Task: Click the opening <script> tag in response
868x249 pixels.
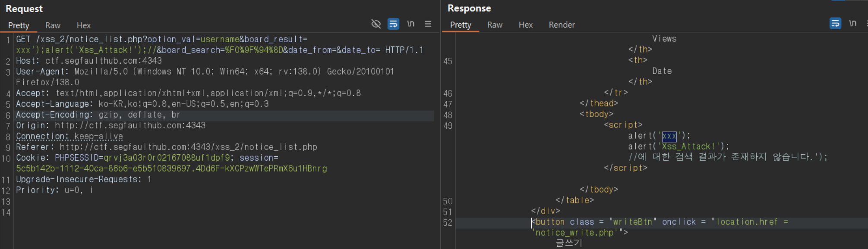Action: 623,125
